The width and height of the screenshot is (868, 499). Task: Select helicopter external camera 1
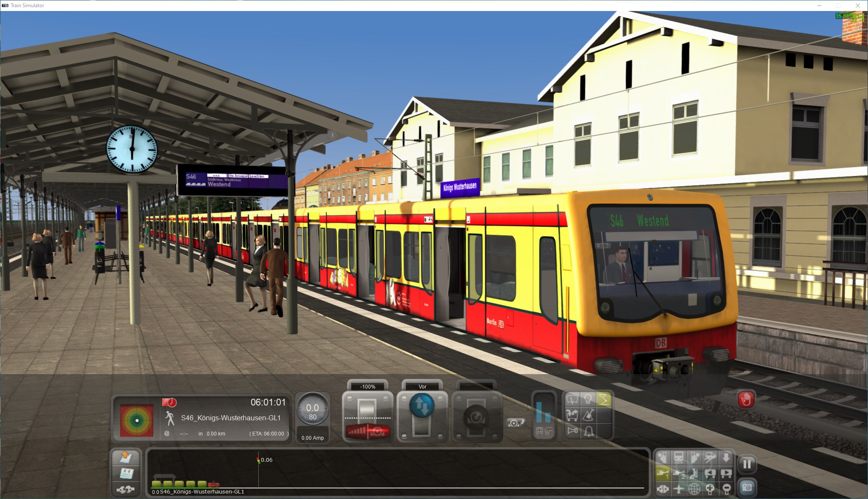tap(663, 473)
